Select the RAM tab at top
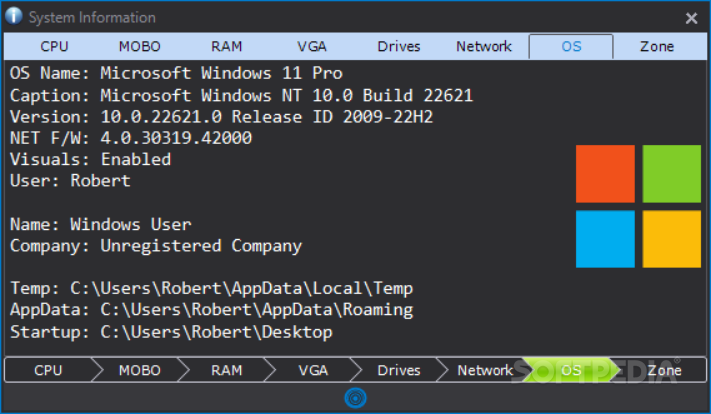 226,46
